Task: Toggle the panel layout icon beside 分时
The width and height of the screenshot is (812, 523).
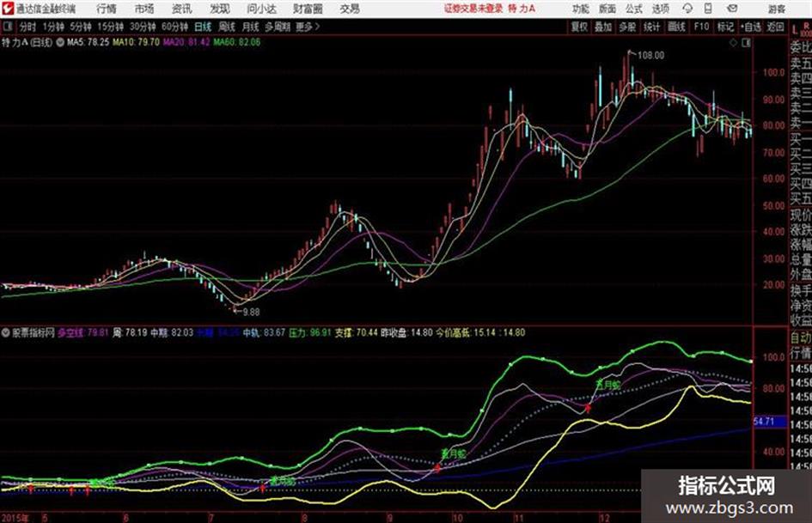Action: pos(7,27)
